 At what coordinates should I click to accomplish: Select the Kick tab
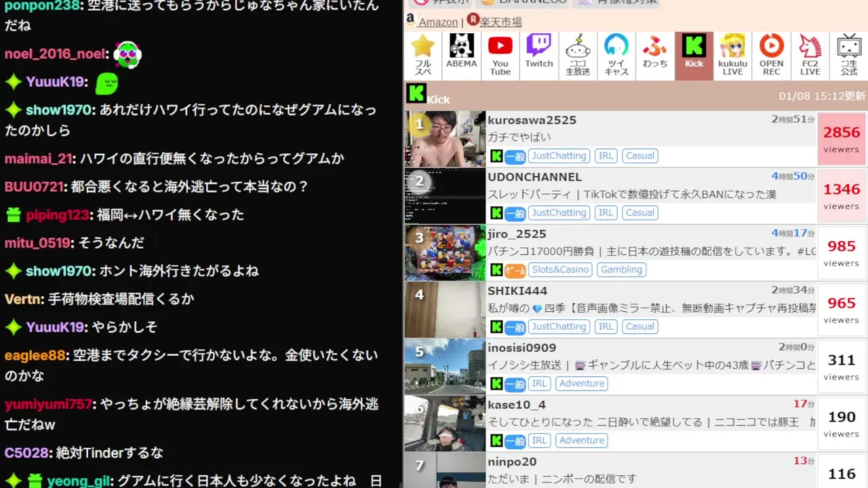(694, 56)
